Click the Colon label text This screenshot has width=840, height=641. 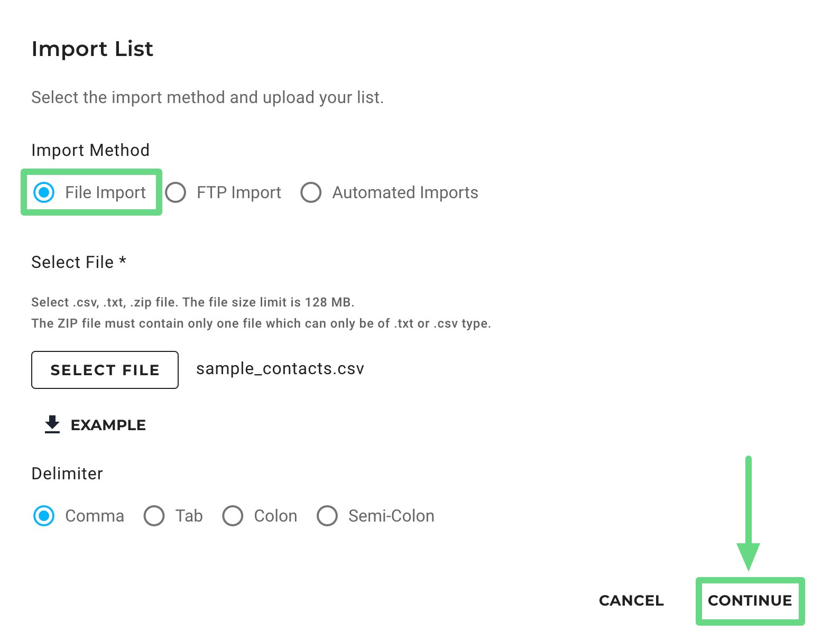275,516
